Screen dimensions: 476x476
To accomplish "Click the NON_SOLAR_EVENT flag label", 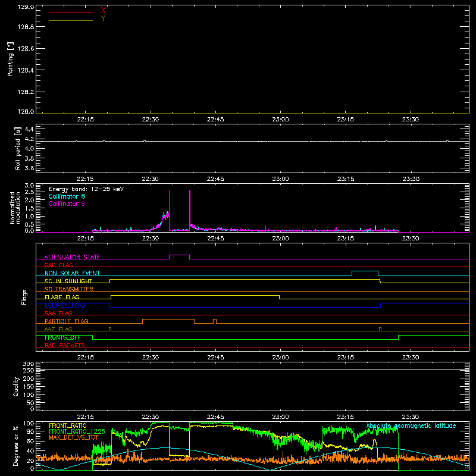I will point(72,273).
